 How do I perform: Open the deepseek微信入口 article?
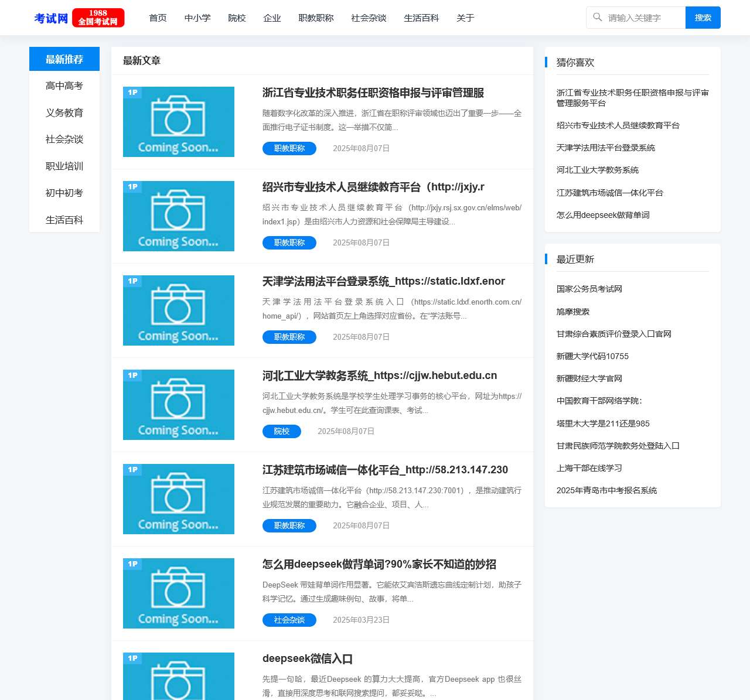tap(308, 658)
